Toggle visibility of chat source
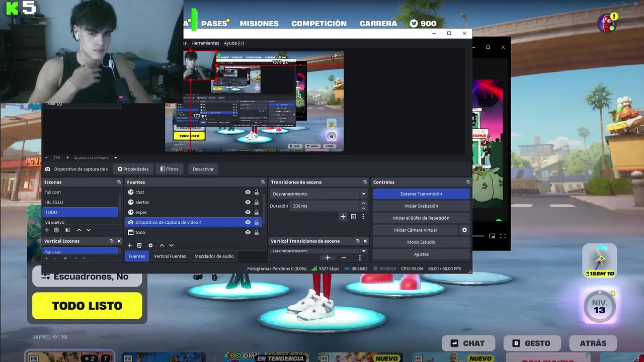 click(248, 192)
